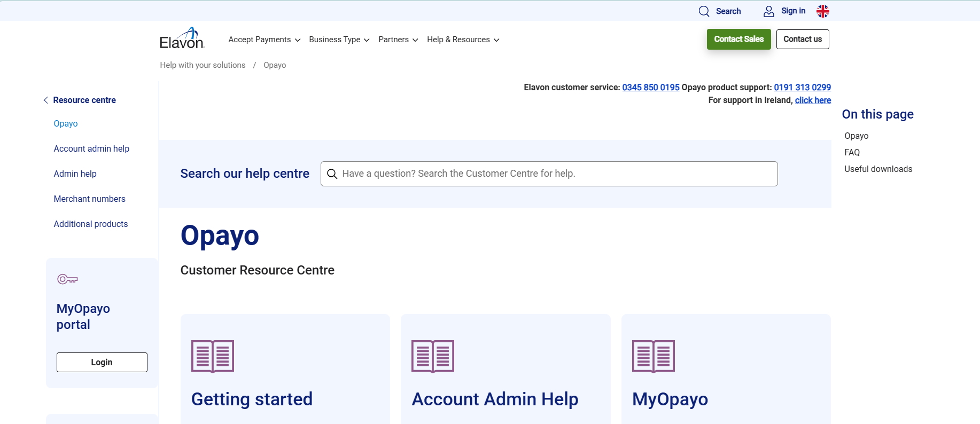This screenshot has height=424, width=980.
Task: Expand the Help & Resources menu
Action: pos(463,40)
